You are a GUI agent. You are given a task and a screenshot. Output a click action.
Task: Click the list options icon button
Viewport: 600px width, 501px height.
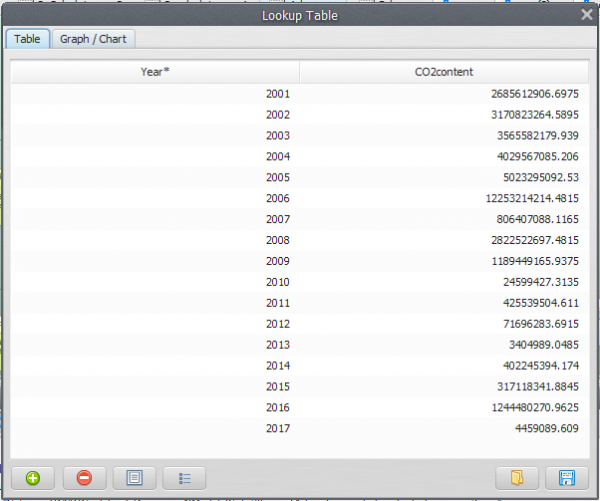click(185, 478)
